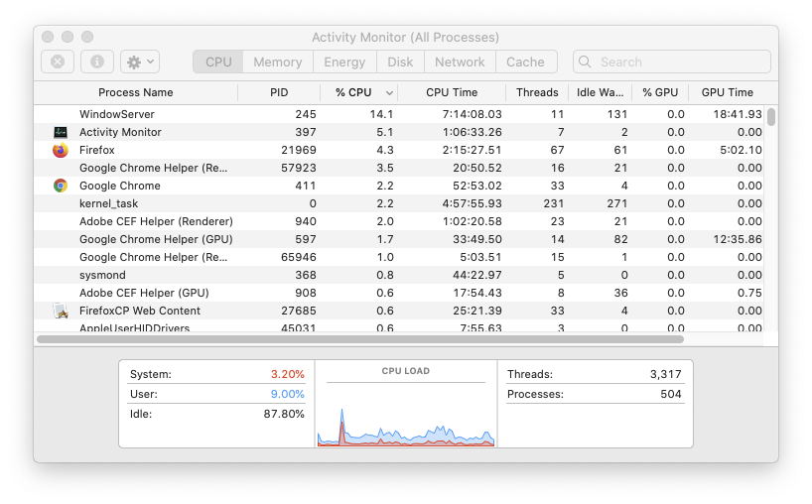The width and height of the screenshot is (812, 504).
Task: Open the gear action dropdown menu
Action: (x=139, y=62)
